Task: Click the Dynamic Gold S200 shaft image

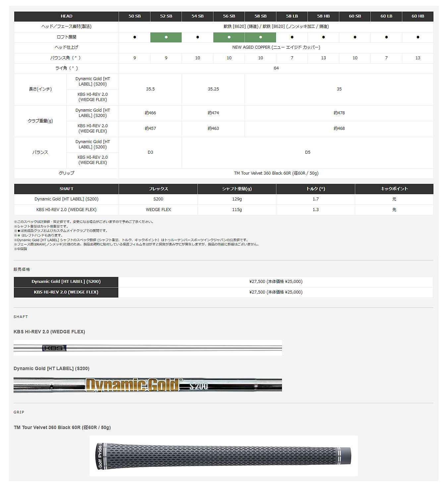Action: [148, 385]
